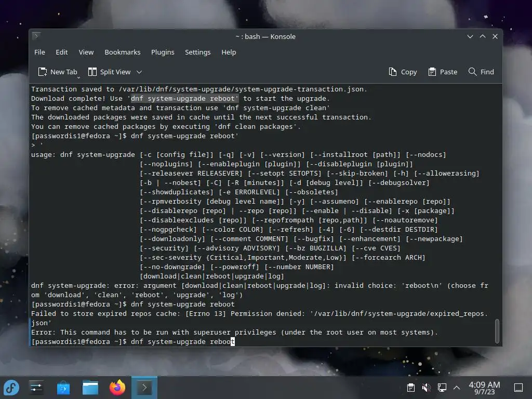Click 'Error: This command has to be run' line

[x=234, y=332]
